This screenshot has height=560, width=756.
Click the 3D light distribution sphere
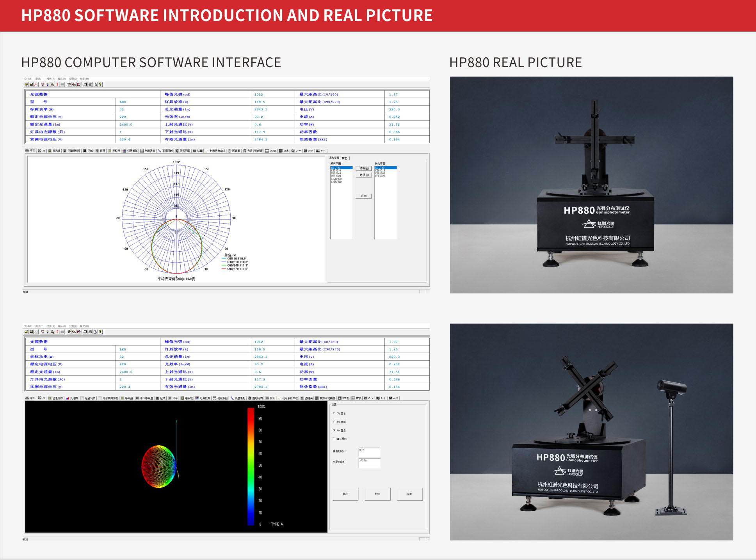pyautogui.click(x=159, y=466)
